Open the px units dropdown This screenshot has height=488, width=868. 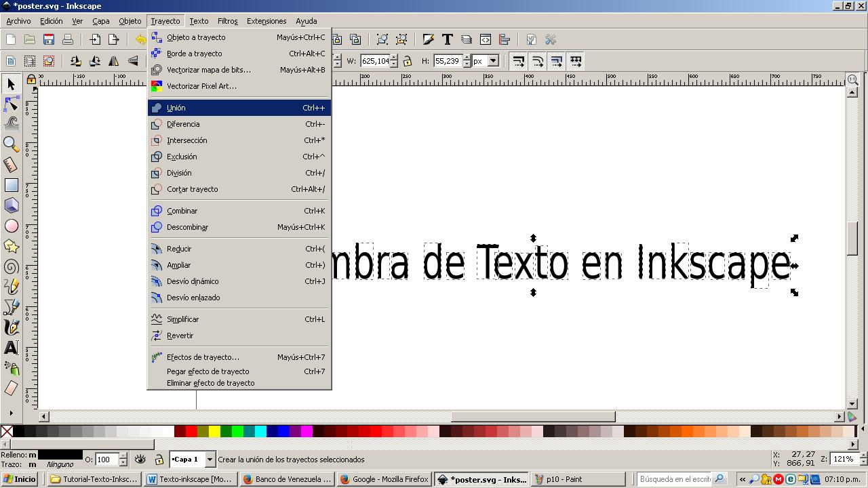tap(486, 61)
